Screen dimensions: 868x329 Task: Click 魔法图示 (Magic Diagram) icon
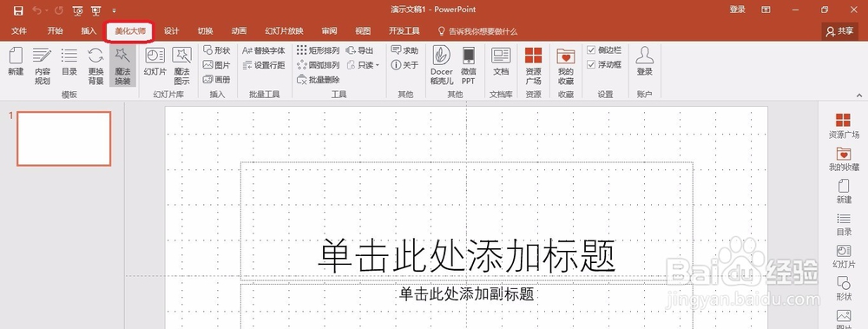tap(181, 66)
